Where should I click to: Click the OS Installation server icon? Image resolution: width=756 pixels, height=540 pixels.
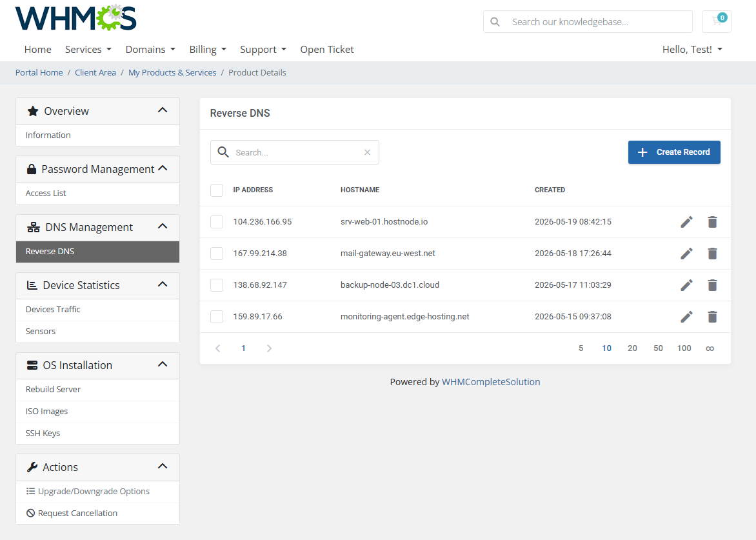tap(32, 365)
